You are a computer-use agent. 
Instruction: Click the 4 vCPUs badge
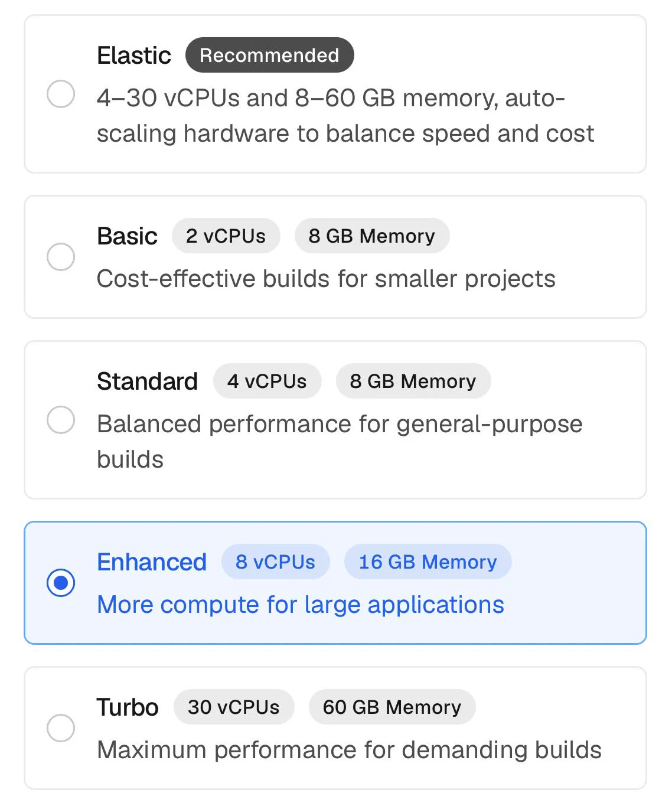pos(267,381)
